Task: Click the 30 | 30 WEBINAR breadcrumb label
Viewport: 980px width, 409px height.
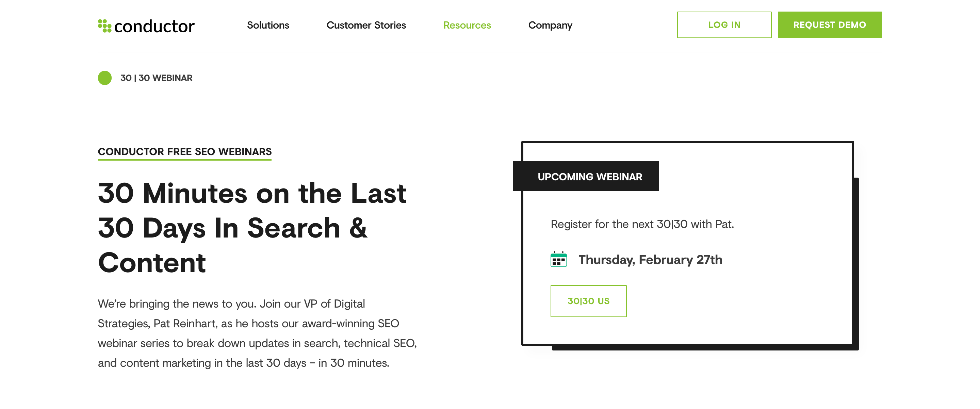Action: point(157,78)
